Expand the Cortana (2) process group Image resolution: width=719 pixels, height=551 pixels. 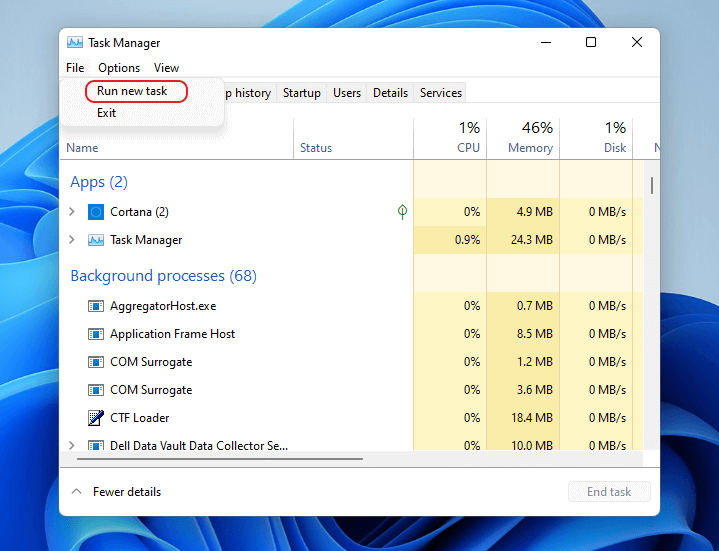[x=72, y=212]
